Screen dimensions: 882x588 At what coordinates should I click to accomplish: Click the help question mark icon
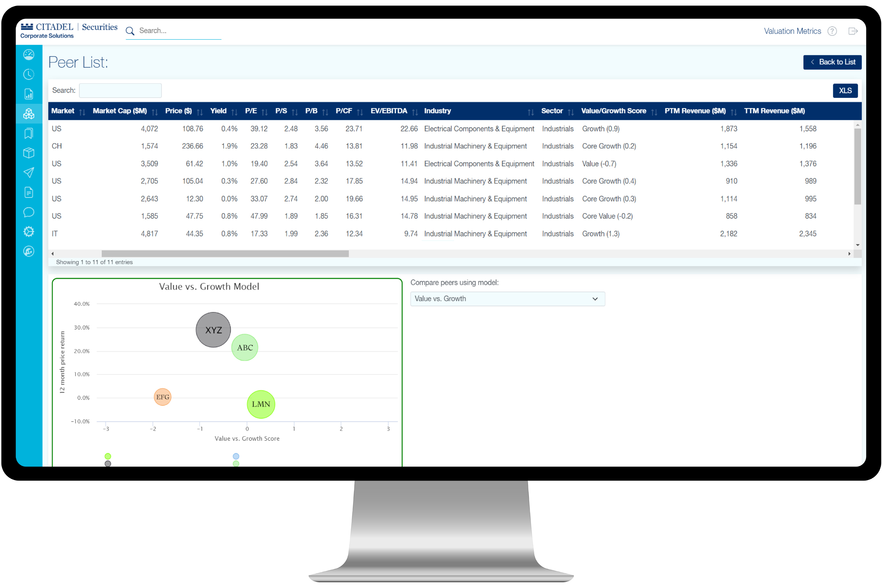pos(832,31)
